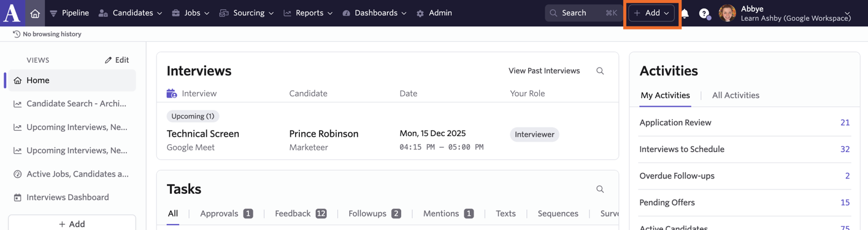
Task: Open candidate Prince Robinson
Action: 324,134
